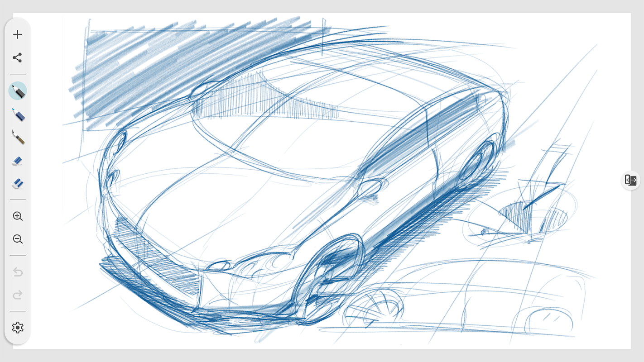The image size is (644, 362).
Task: Select the dark graphite pencil tool
Action: 18,91
